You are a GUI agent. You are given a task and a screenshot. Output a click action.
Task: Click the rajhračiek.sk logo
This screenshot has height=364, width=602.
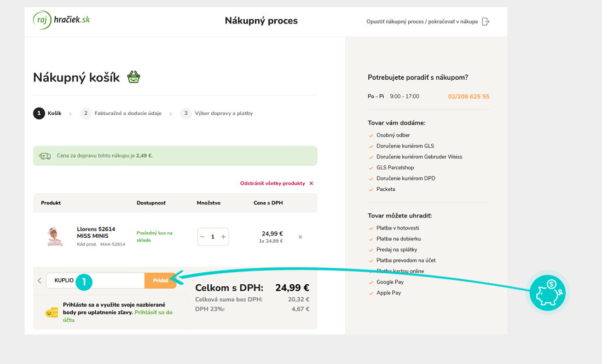click(x=61, y=20)
